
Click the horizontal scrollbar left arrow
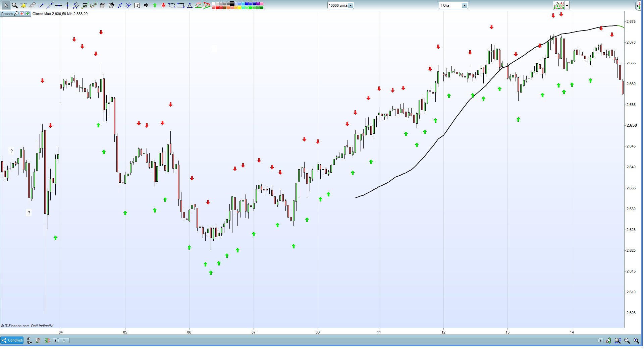click(55, 341)
